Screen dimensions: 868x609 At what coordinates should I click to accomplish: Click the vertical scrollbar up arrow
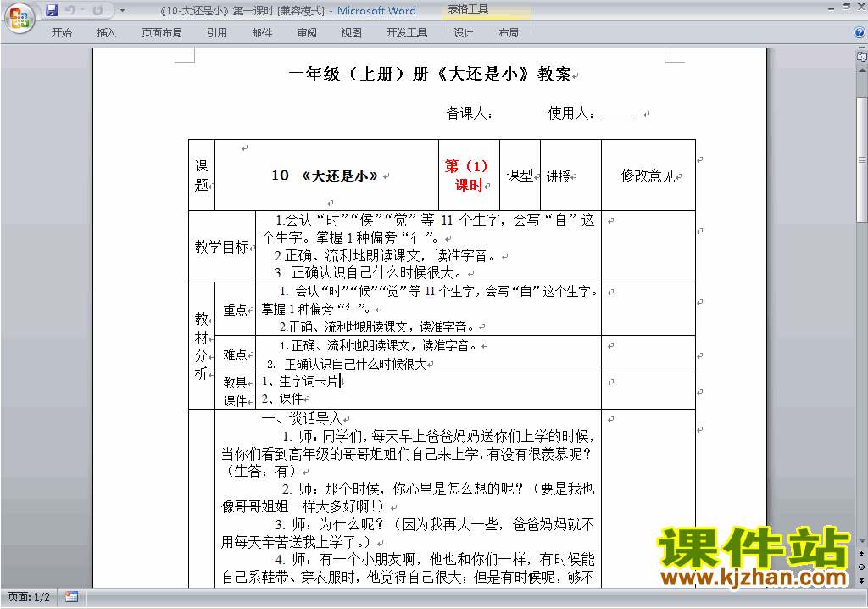pos(861,70)
